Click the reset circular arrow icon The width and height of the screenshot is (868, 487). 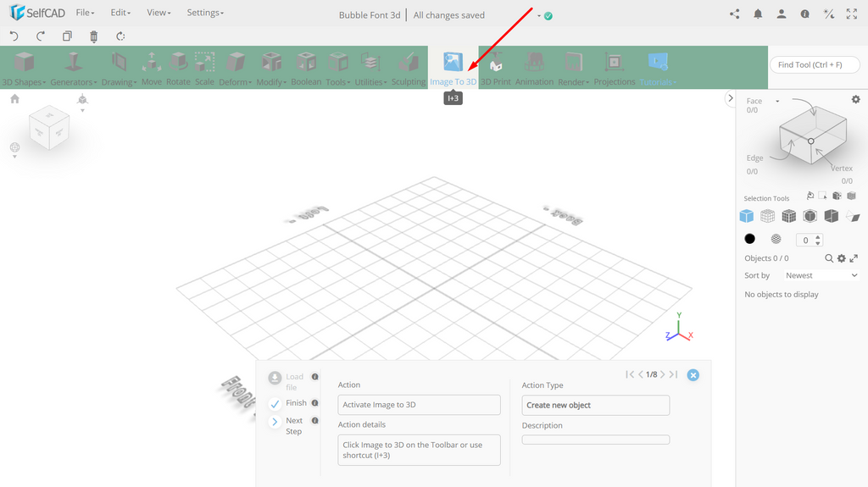pos(120,36)
